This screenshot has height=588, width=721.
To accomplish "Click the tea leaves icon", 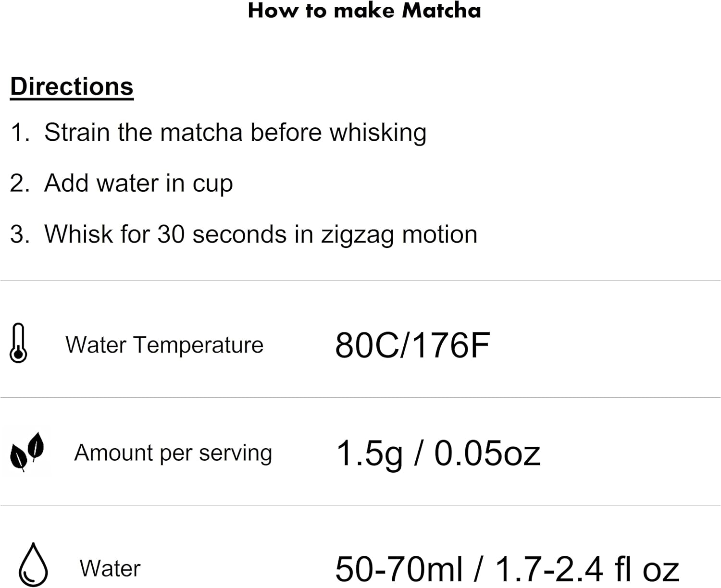I will [27, 452].
